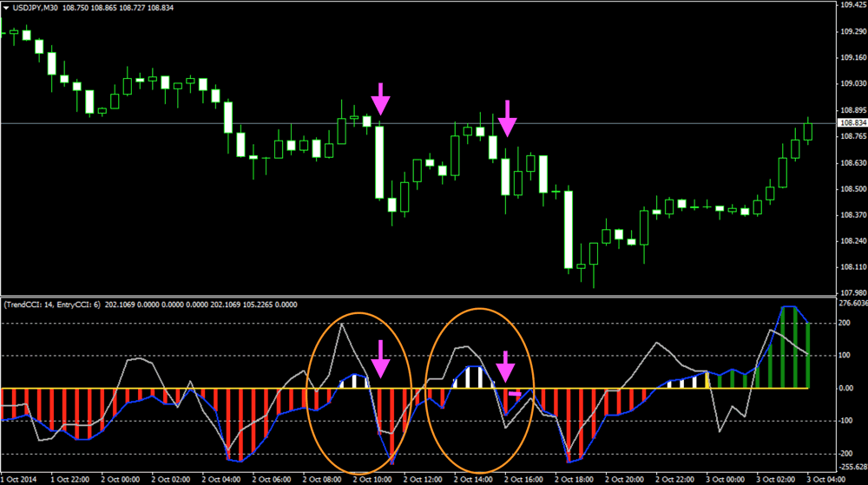The width and height of the screenshot is (868, 485).
Task: Click the 2 Oct 04:00 time label
Action: pos(220,480)
